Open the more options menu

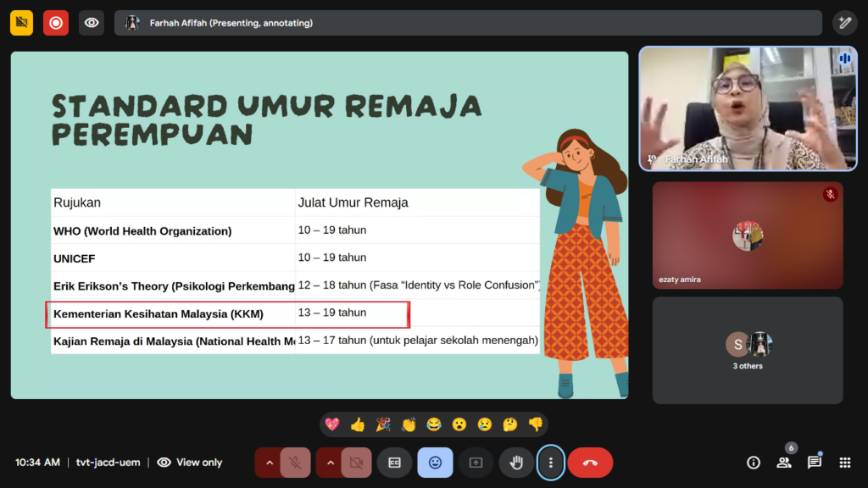click(550, 463)
